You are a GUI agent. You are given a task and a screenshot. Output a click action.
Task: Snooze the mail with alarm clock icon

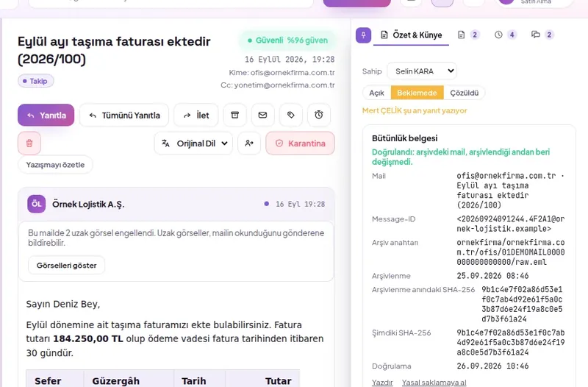pos(319,115)
